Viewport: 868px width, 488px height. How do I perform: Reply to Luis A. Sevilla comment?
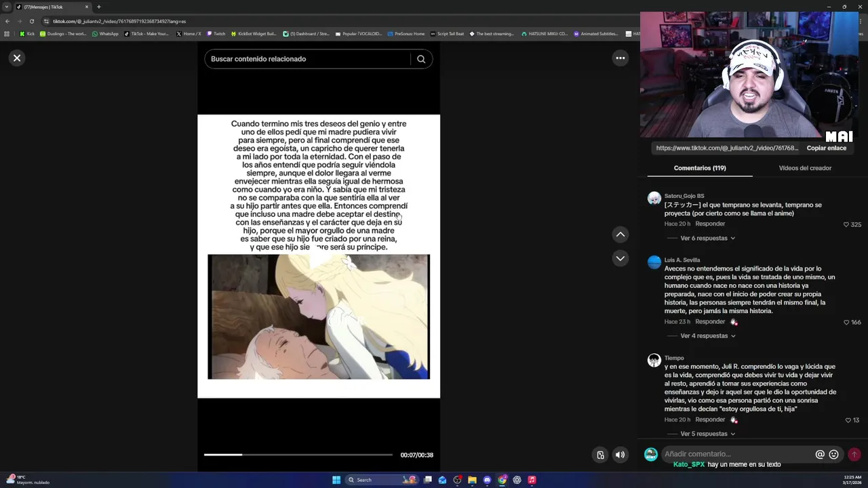click(710, 322)
